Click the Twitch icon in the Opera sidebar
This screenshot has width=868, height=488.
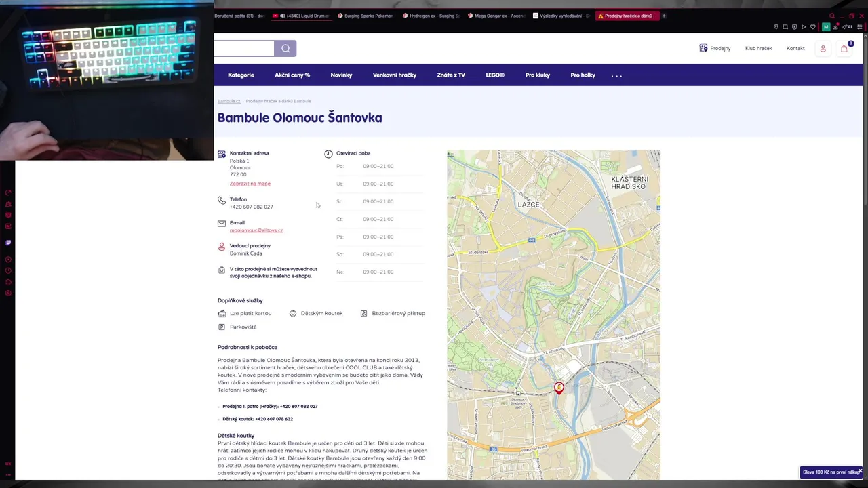pos(8,243)
